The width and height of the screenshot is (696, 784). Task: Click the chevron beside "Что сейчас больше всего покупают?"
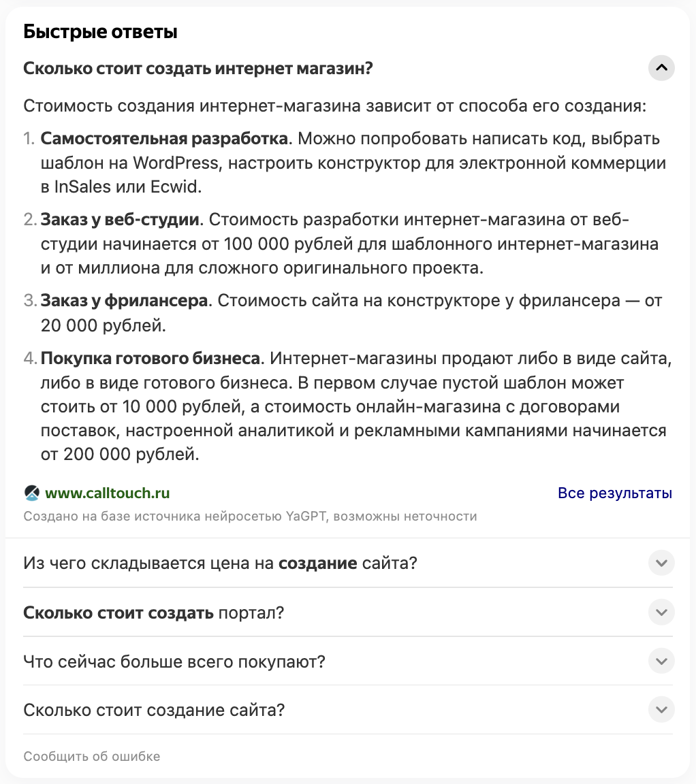pyautogui.click(x=661, y=661)
